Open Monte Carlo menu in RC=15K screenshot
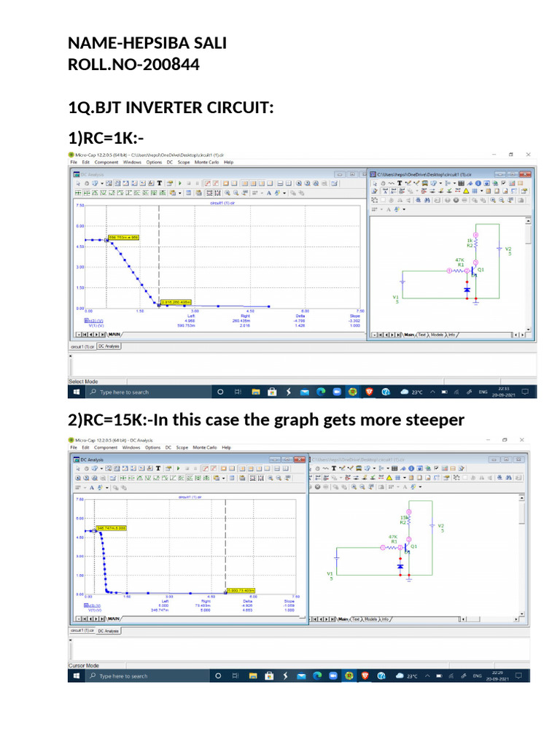This screenshot has height=747, width=560. [205, 447]
